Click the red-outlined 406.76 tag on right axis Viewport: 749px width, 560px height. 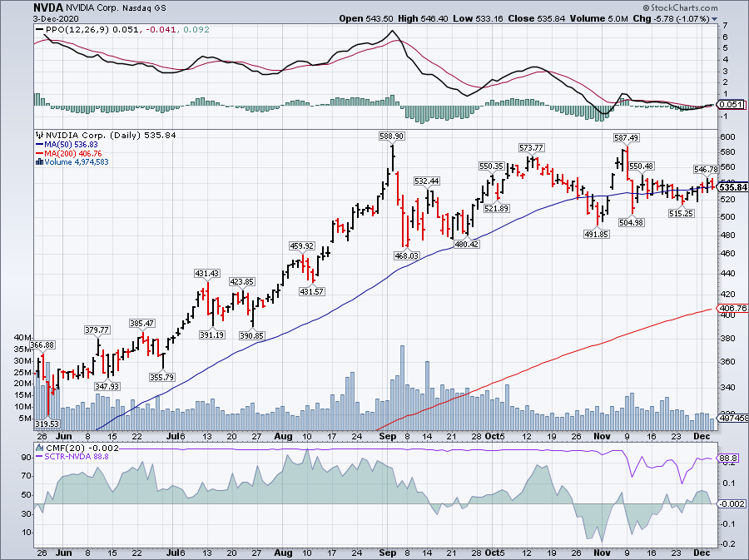pyautogui.click(x=733, y=309)
